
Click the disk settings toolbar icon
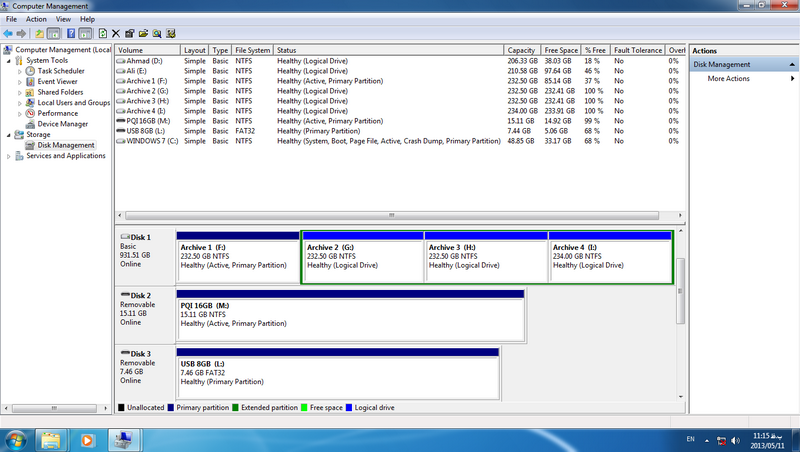point(171,34)
